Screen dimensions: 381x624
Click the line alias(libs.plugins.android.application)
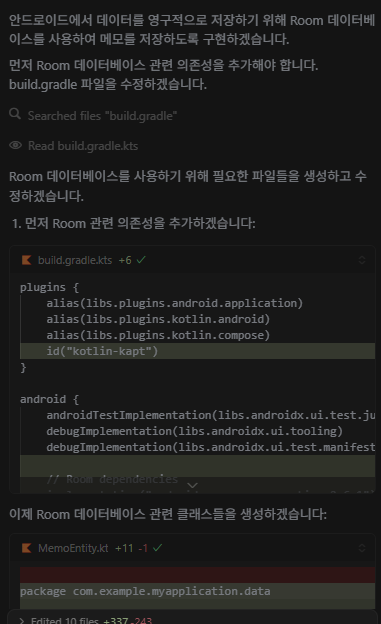[x=174, y=303]
